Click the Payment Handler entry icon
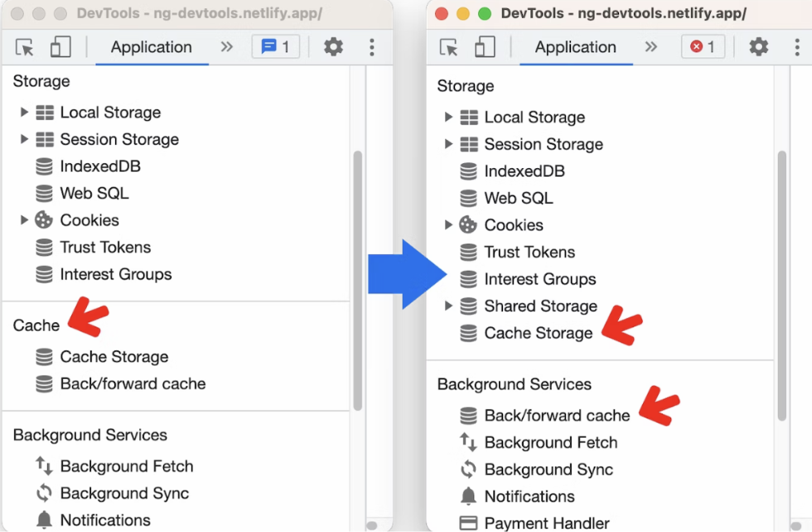The image size is (812, 532). coord(467,523)
